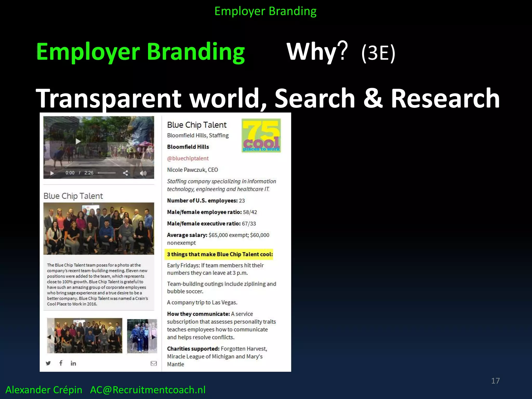
Task: Click the slide number 17
Action: 495,381
